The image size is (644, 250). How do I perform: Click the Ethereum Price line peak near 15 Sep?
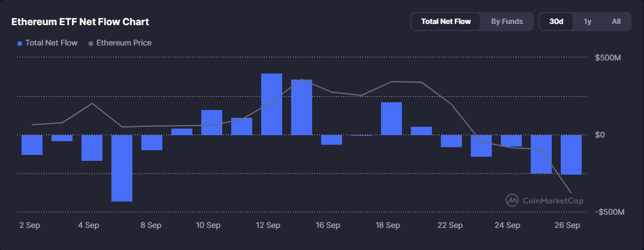pyautogui.click(x=302, y=80)
